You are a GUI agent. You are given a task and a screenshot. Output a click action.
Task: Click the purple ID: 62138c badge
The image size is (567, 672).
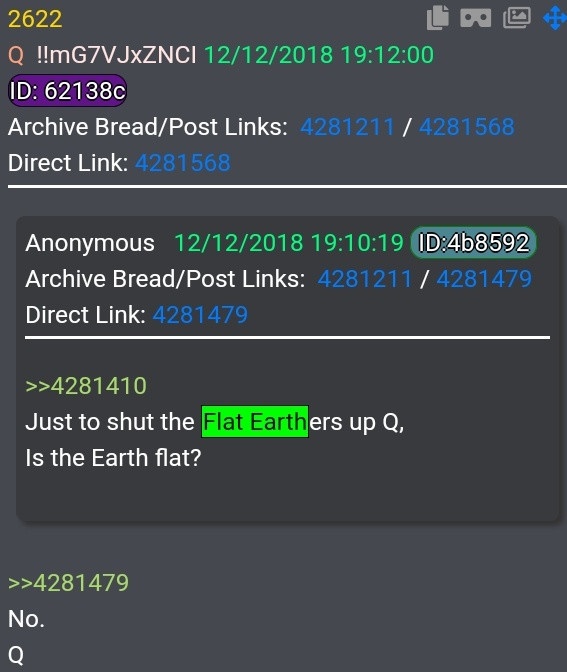[x=68, y=90]
